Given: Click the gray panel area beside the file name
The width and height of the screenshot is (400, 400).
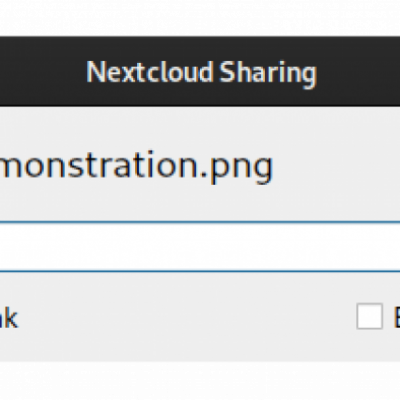Looking at the screenshot, I should pos(337,166).
